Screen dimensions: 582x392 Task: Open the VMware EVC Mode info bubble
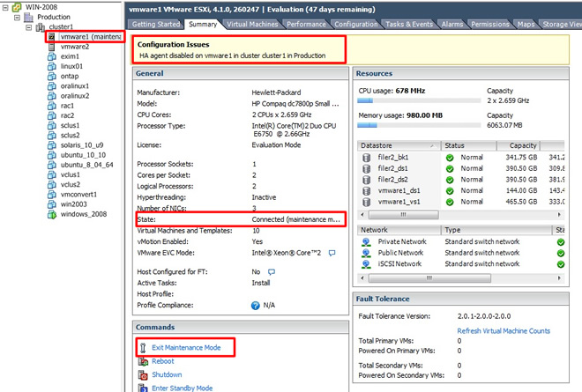point(332,253)
